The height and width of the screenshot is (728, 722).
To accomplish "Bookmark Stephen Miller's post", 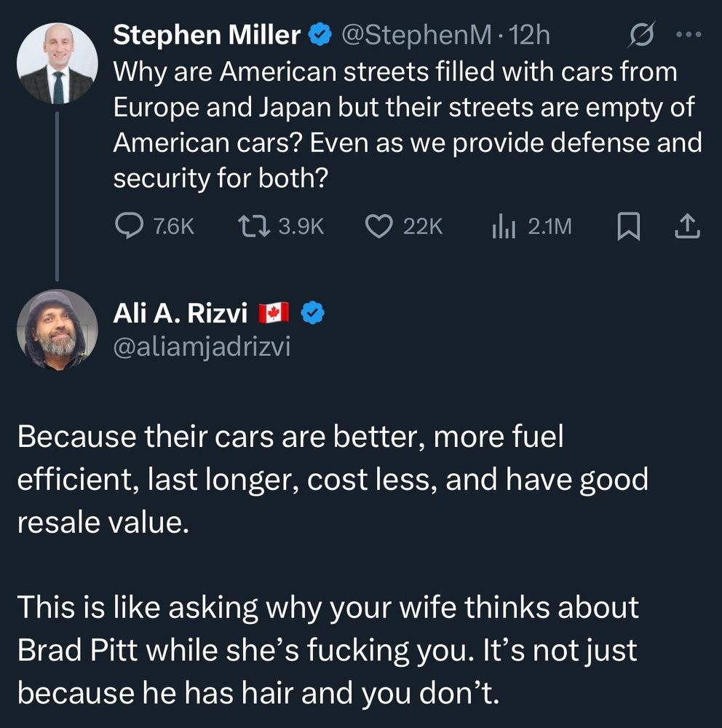I will point(627,228).
